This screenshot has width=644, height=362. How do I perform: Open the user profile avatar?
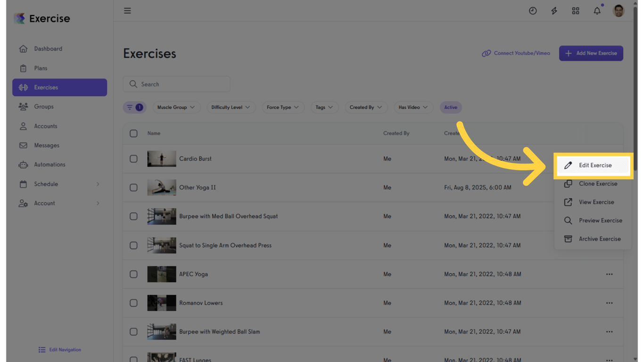(619, 10)
